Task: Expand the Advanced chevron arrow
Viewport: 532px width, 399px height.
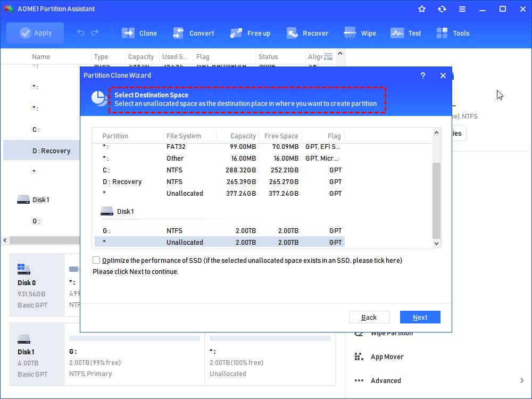Action: [x=522, y=380]
